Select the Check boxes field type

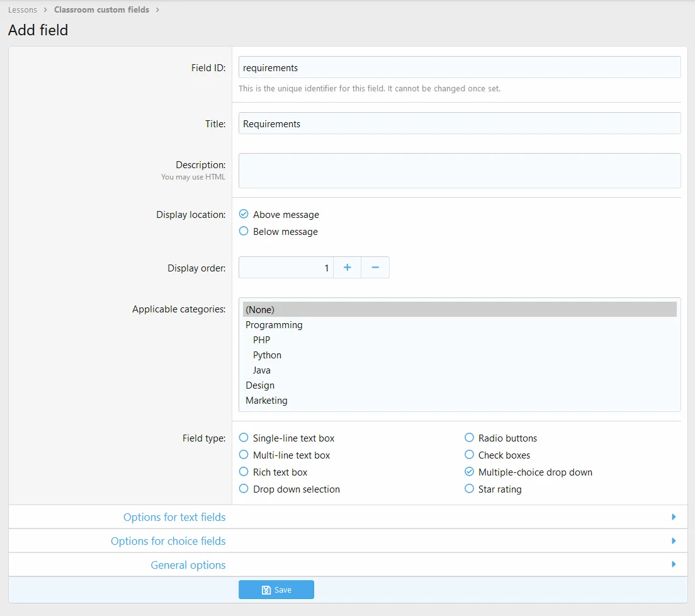(469, 455)
